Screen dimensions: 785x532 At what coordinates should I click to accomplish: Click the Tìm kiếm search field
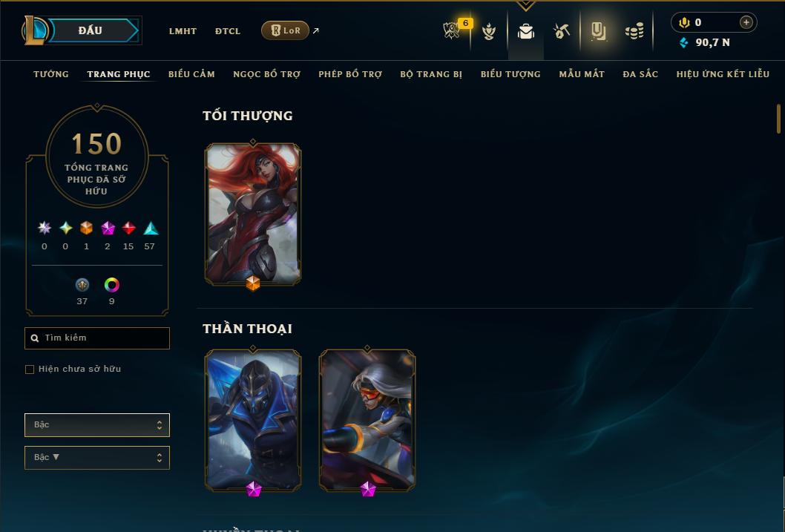(97, 338)
